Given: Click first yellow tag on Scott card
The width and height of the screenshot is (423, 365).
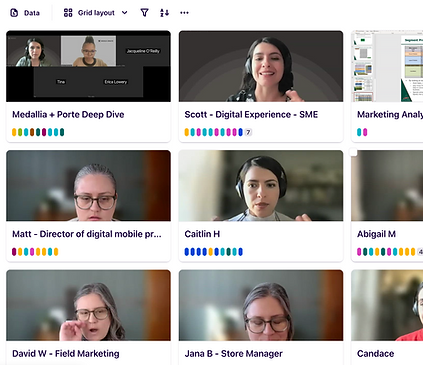Looking at the screenshot, I should 187,132.
